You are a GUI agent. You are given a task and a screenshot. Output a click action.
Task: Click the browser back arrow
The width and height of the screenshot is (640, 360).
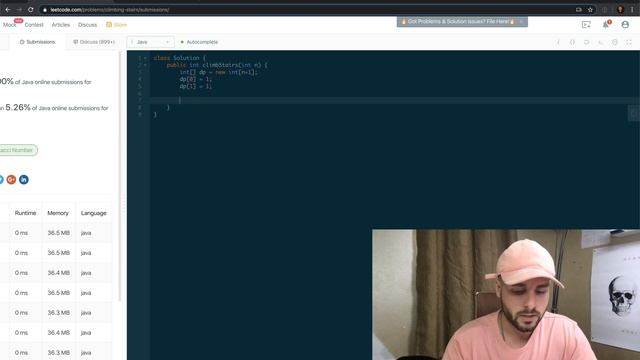tap(8, 9)
